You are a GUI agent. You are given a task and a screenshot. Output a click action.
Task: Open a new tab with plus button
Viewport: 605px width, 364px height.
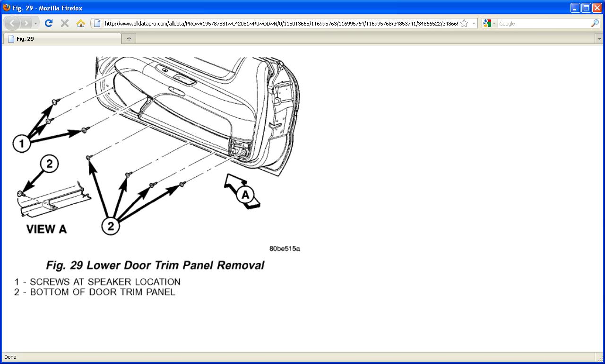[129, 39]
